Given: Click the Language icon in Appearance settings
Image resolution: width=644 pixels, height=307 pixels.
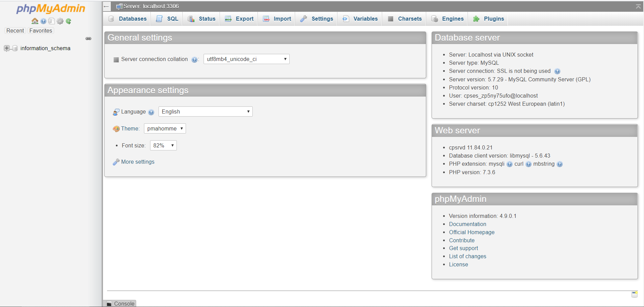Looking at the screenshot, I should pyautogui.click(x=116, y=112).
